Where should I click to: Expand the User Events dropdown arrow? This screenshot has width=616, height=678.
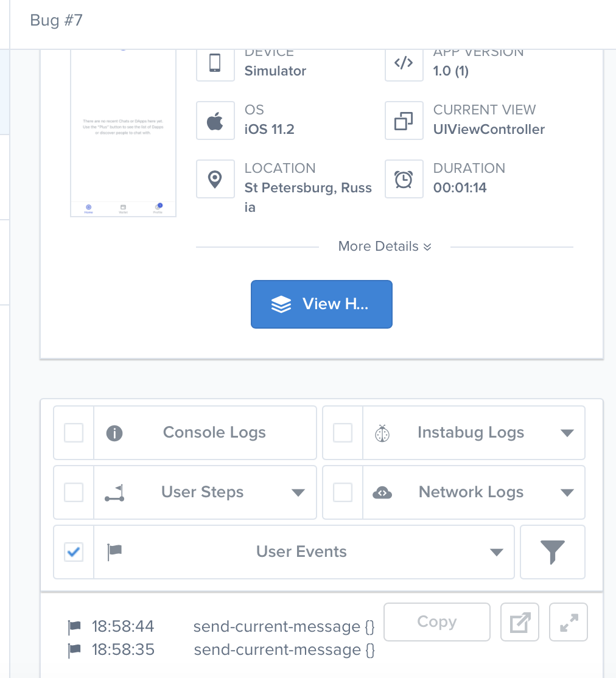tap(497, 552)
